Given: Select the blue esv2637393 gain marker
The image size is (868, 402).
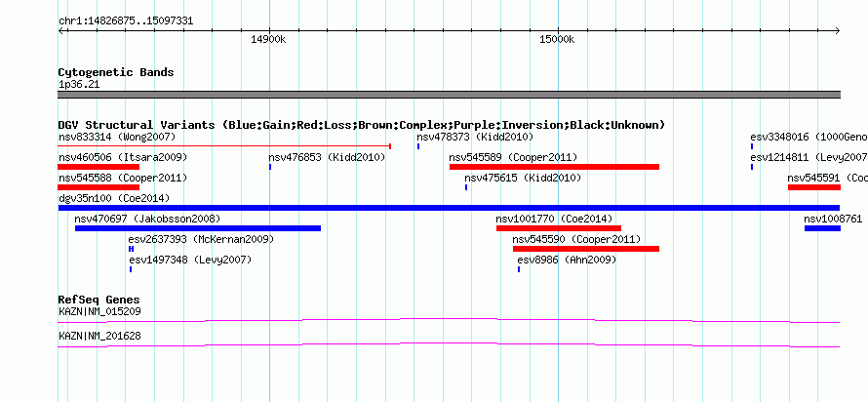Looking at the screenshot, I should pyautogui.click(x=132, y=249).
